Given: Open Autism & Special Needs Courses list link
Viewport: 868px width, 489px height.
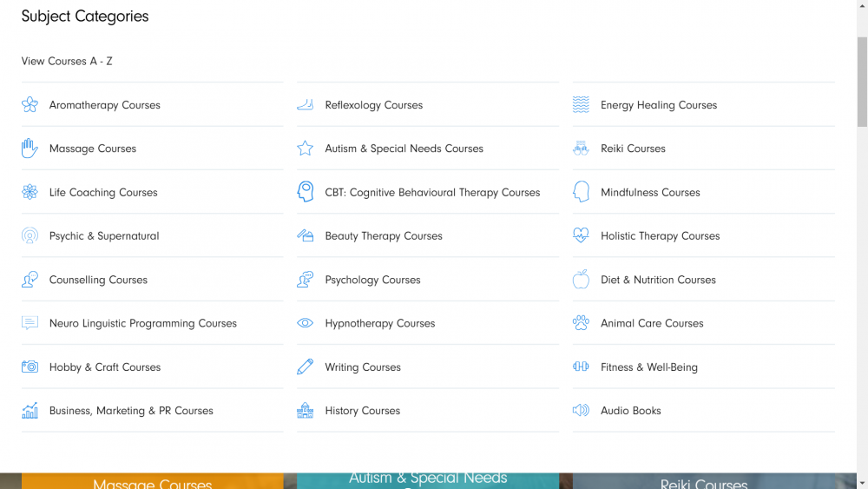Looking at the screenshot, I should pyautogui.click(x=404, y=149).
